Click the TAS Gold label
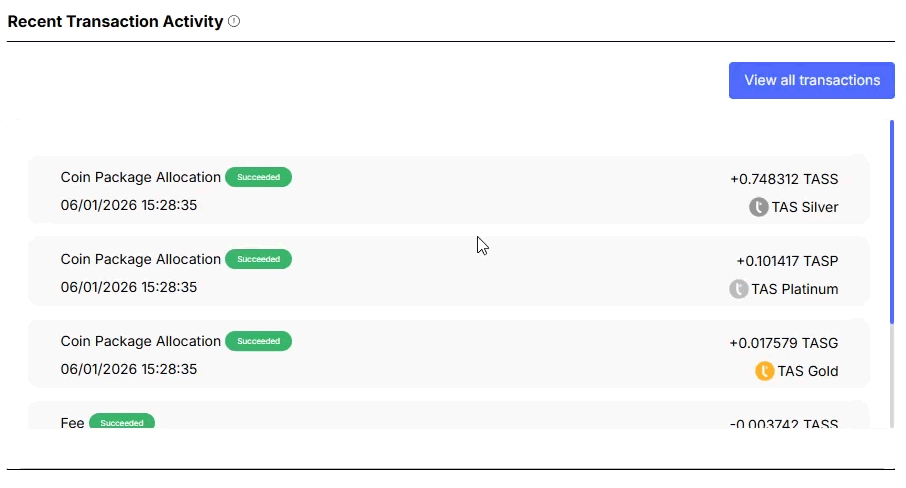Viewport: 906px width, 488px height. [x=808, y=371]
